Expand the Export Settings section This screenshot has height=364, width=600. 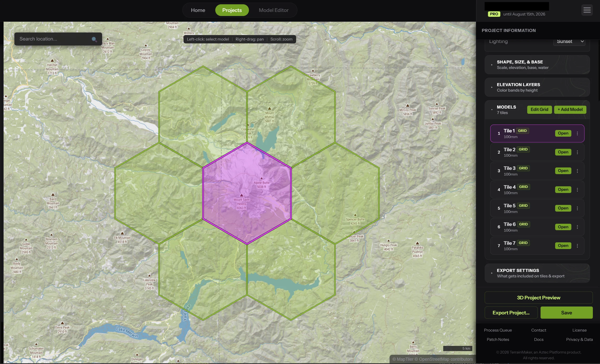pos(537,273)
